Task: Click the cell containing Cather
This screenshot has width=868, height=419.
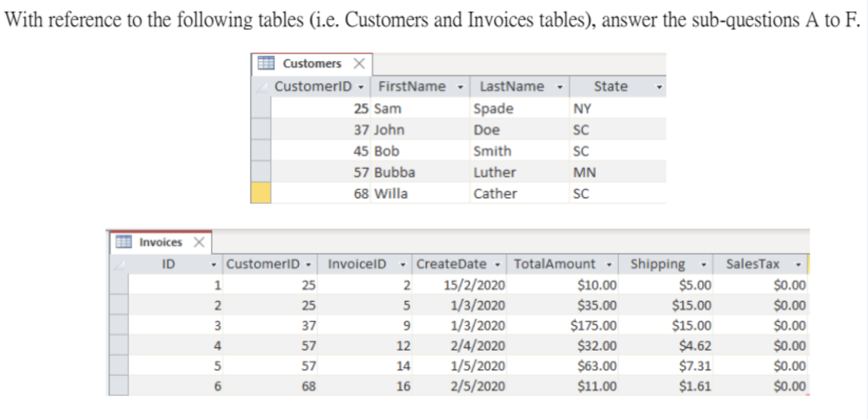Action: 520,193
